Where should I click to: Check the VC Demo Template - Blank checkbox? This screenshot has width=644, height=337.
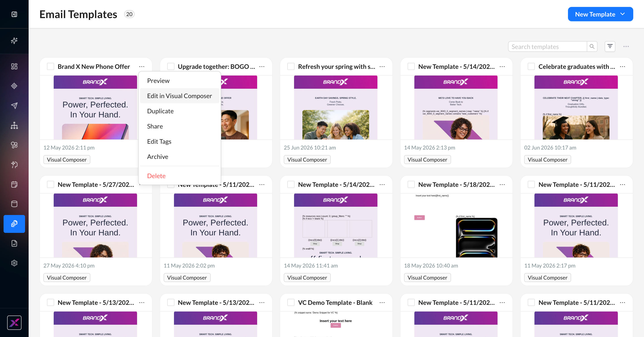tap(291, 303)
